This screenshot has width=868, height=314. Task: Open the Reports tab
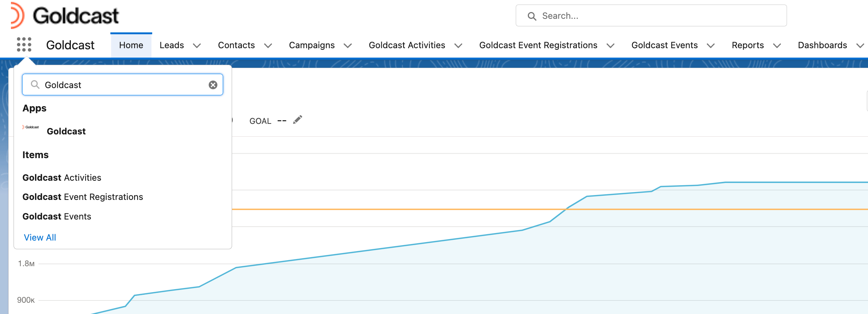click(747, 45)
